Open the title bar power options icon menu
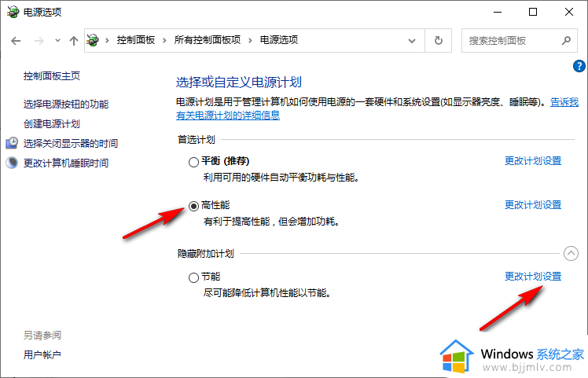The image size is (588, 378). click(x=13, y=13)
